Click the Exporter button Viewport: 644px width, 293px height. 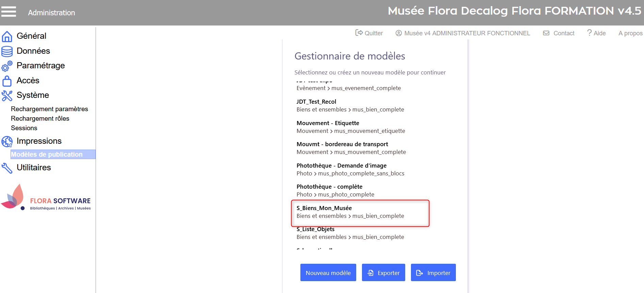383,273
